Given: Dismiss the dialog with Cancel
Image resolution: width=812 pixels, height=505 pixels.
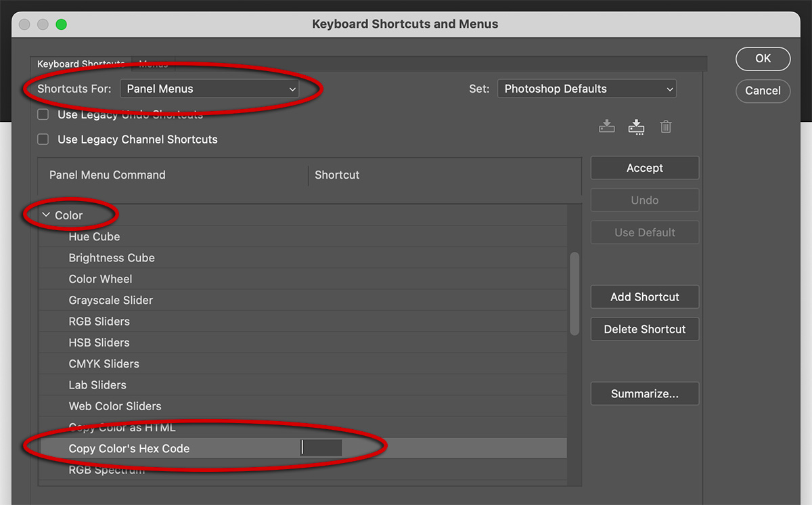Looking at the screenshot, I should [763, 91].
